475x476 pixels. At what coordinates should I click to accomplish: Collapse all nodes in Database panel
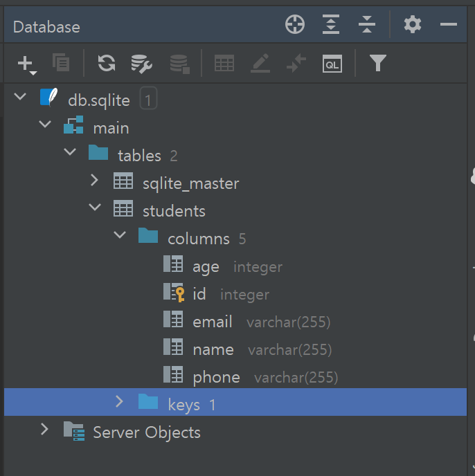tap(367, 24)
